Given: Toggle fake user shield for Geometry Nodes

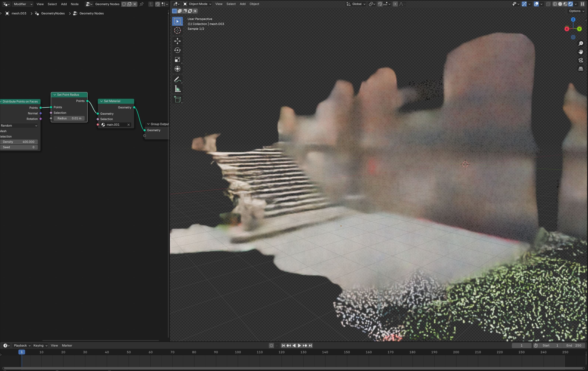Looking at the screenshot, I should 124,4.
